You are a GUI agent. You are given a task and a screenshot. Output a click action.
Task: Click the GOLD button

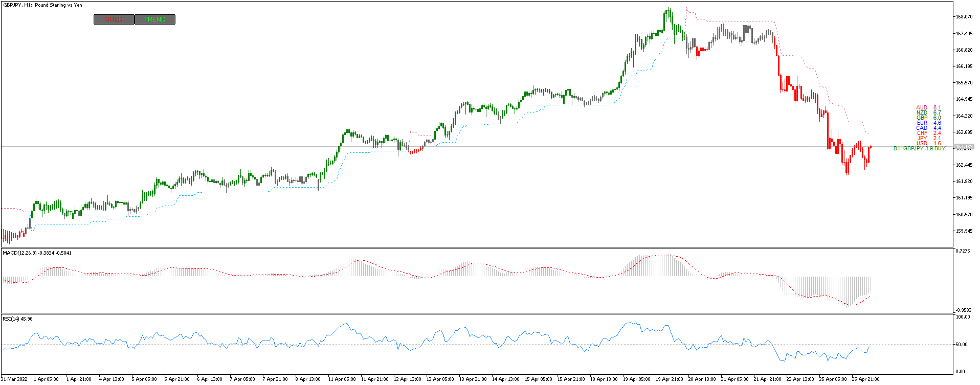[x=114, y=19]
